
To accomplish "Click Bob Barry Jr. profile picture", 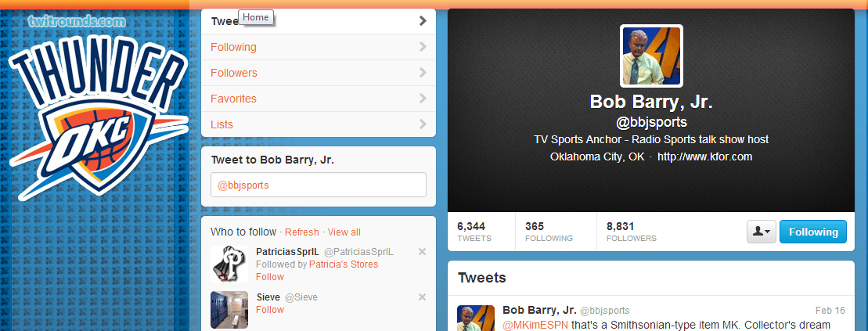I will coord(651,56).
